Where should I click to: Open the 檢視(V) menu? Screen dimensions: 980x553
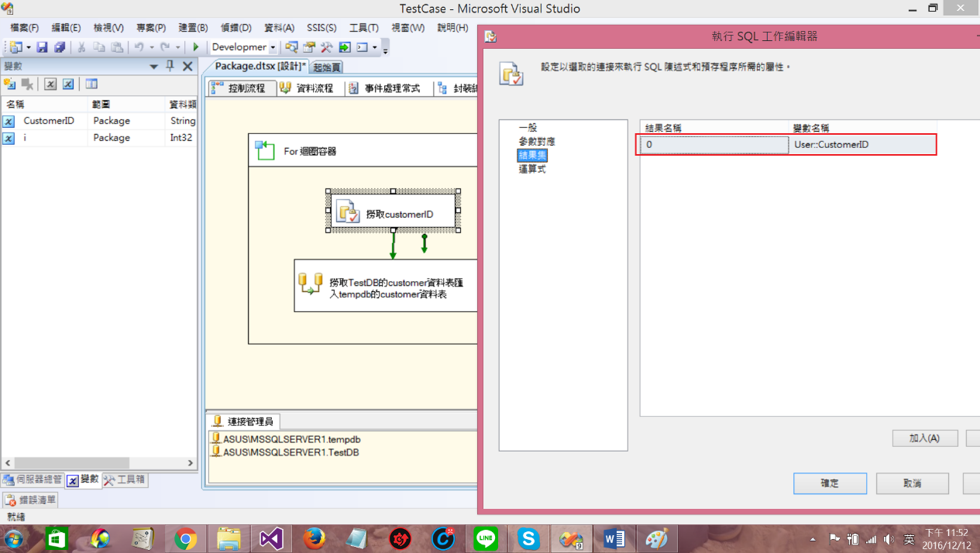pos(108,27)
